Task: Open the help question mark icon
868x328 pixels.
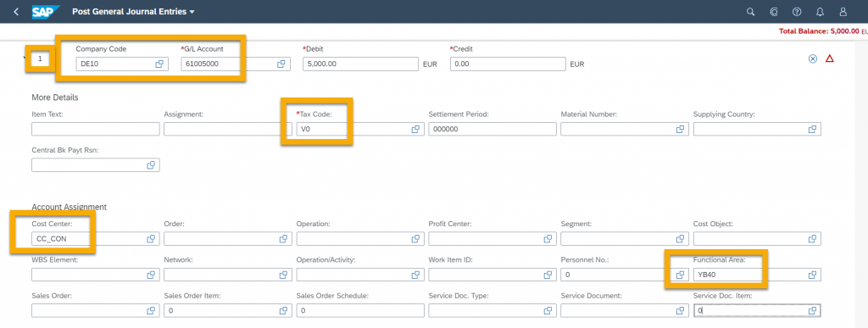Action: point(797,12)
